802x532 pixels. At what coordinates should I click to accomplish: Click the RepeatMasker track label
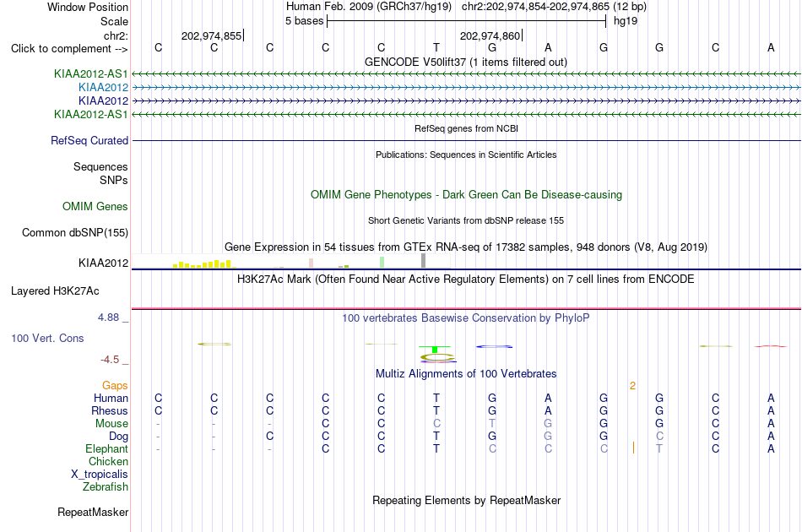[x=93, y=513]
